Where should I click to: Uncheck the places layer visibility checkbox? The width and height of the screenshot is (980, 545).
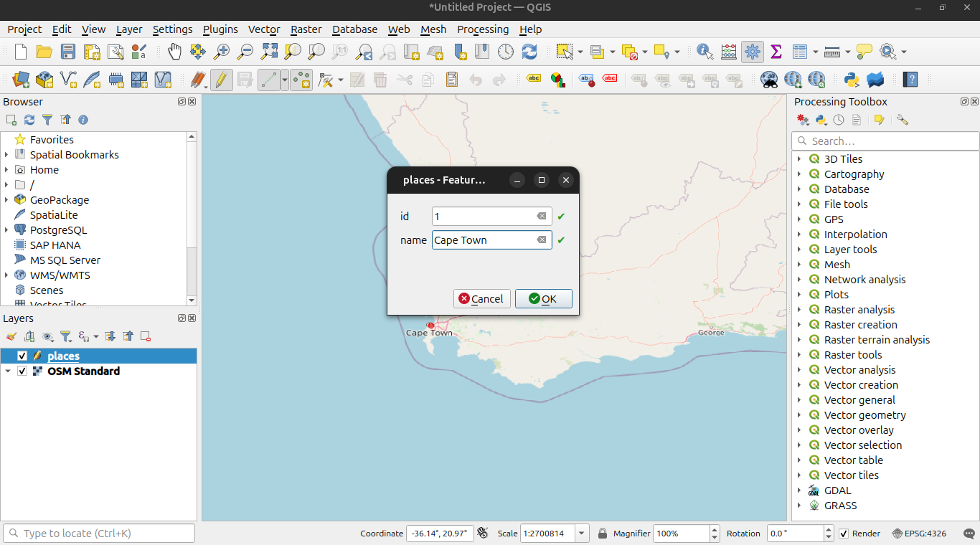[x=22, y=356]
